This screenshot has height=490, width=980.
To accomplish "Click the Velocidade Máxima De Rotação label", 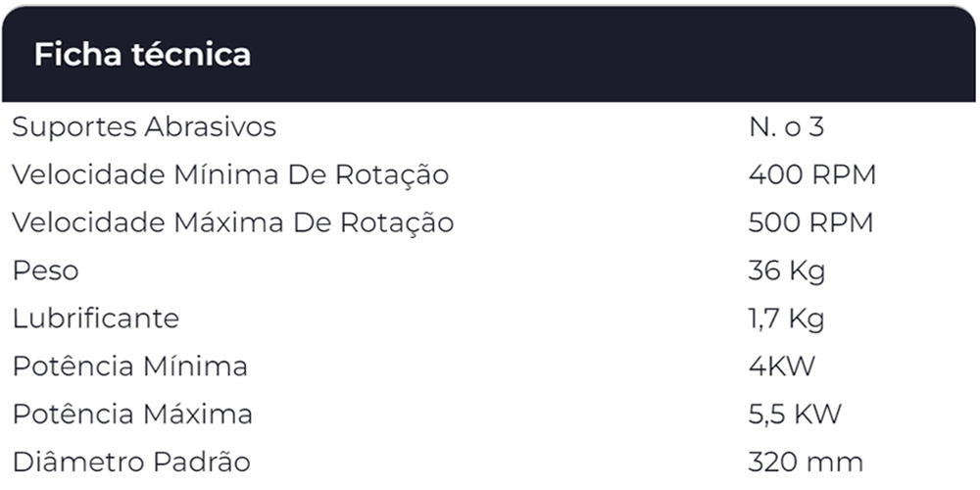I will tap(232, 223).
